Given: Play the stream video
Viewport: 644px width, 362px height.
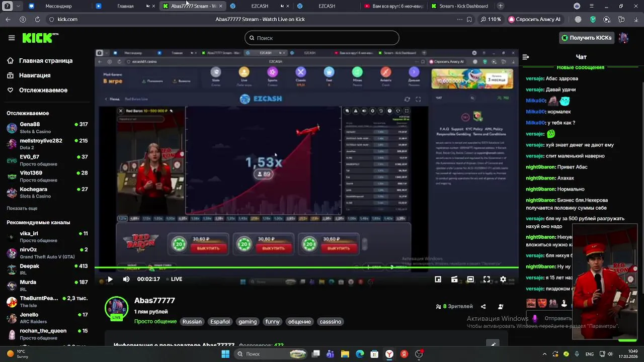Looking at the screenshot, I should pos(110,279).
